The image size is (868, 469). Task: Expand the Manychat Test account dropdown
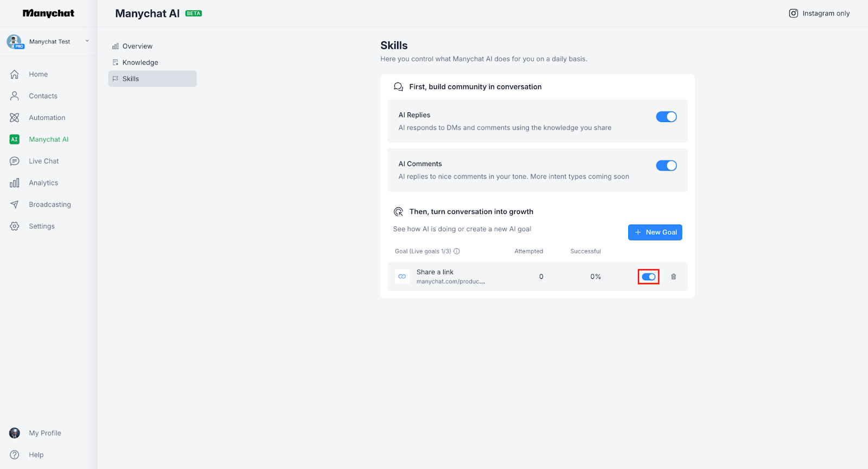tap(87, 41)
